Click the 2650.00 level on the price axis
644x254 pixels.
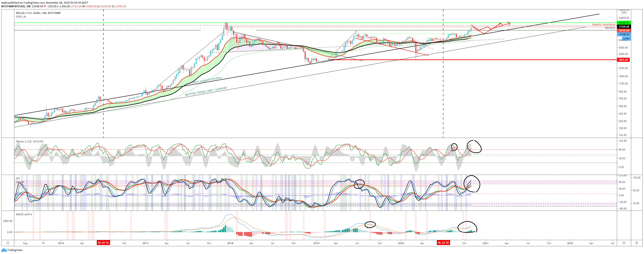623,68
